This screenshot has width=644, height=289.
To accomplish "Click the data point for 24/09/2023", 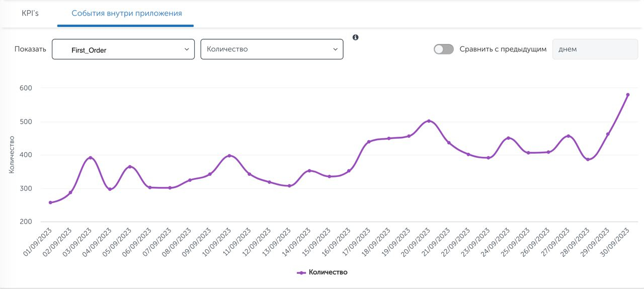I will pyautogui.click(x=508, y=138).
